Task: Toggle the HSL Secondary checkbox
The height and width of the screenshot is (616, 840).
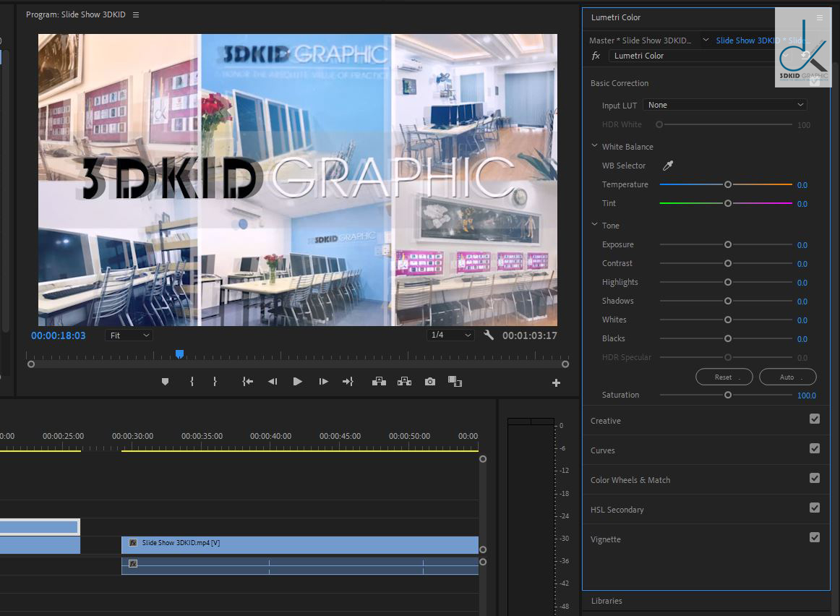Action: click(x=814, y=508)
